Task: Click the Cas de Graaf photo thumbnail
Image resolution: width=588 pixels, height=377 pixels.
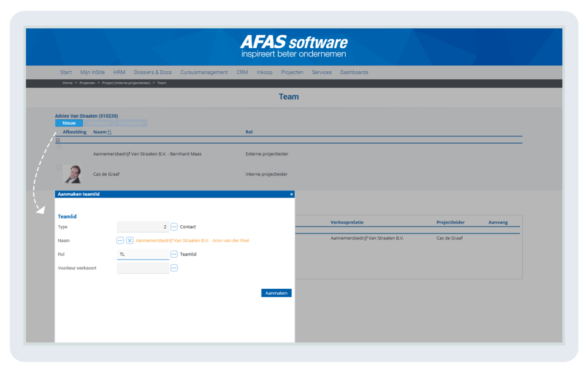Action: pos(72,174)
